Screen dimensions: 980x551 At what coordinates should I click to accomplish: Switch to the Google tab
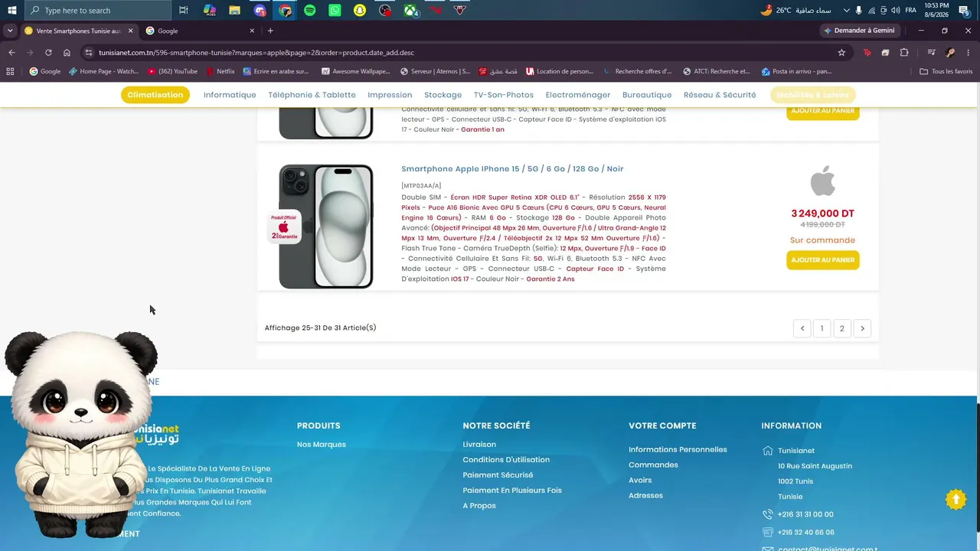(199, 31)
